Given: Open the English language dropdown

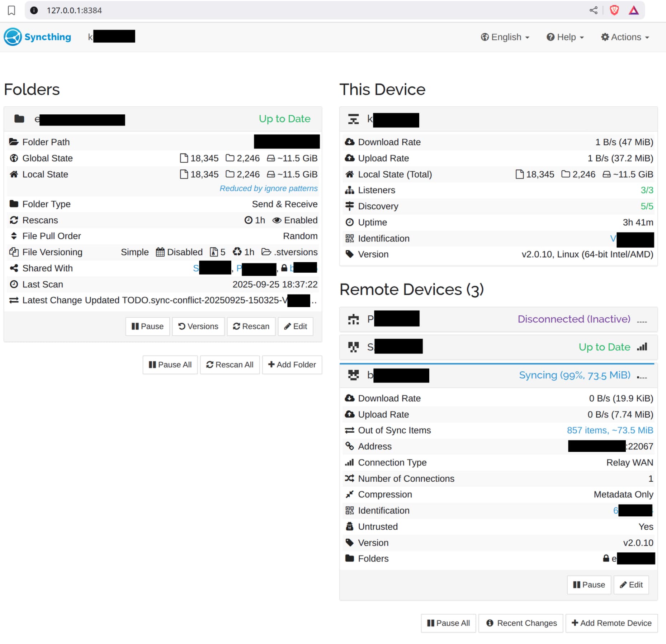Looking at the screenshot, I should [x=505, y=37].
